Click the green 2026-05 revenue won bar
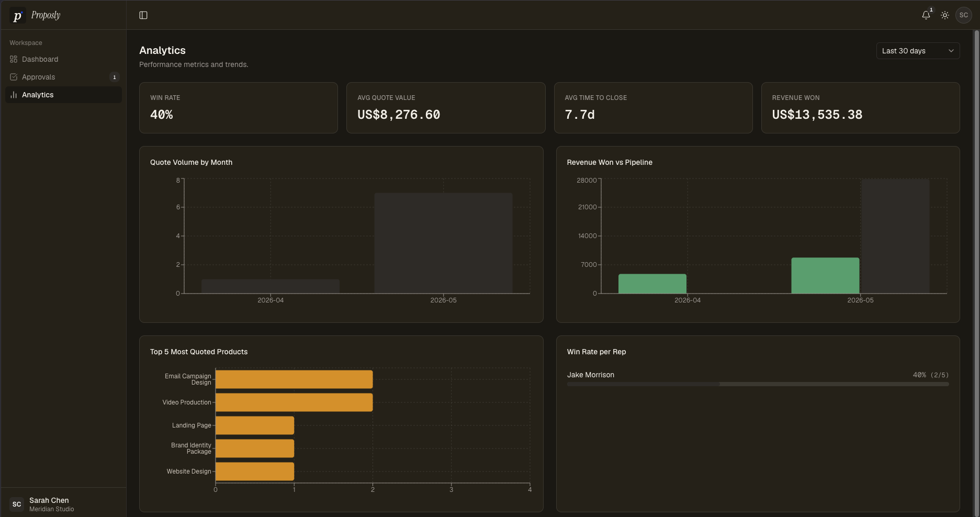This screenshot has height=517, width=980. coord(825,275)
